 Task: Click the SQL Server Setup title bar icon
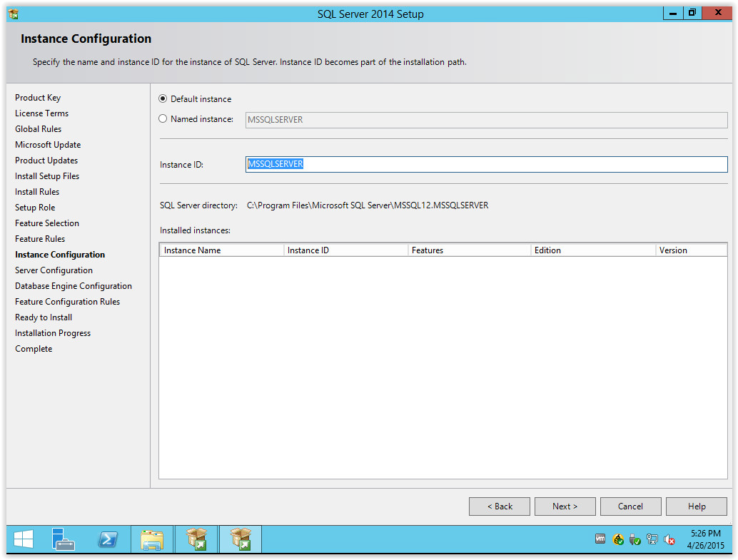14,14
